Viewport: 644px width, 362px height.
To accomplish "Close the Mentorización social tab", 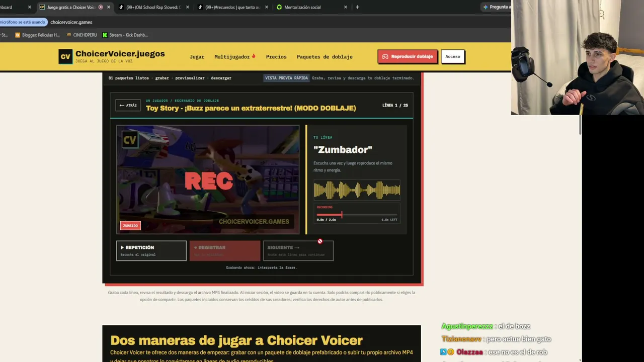I will click(x=346, y=7).
